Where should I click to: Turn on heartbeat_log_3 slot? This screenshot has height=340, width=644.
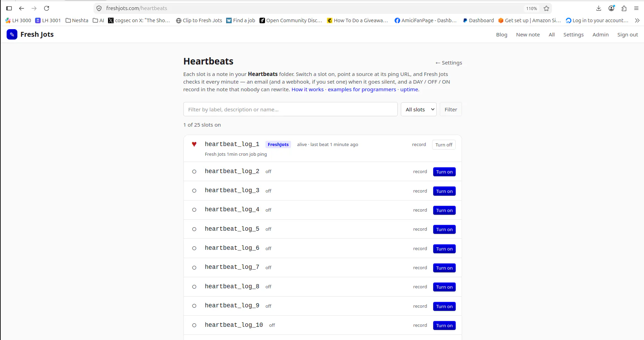point(444,191)
